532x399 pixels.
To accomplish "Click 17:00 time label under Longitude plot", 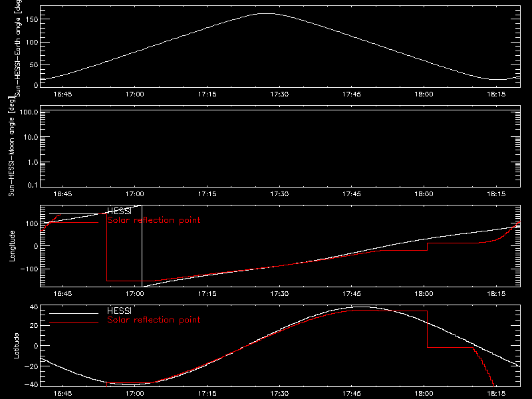I will coord(135,293).
